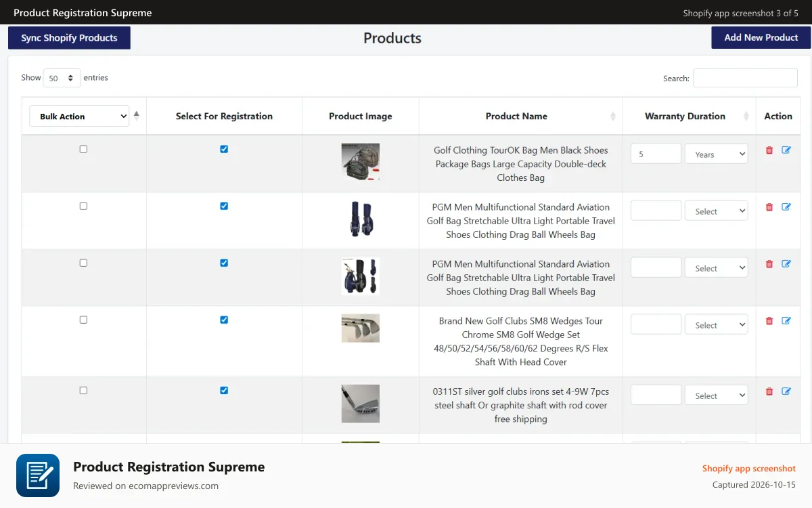
Task: Click warranty duration field for 0311ST silver clubs
Action: 656,395
